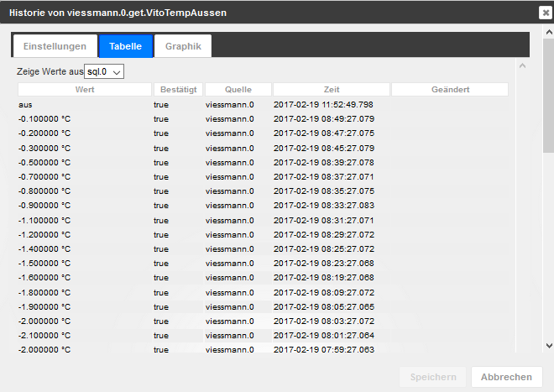This screenshot has height=392, width=554.
Task: Click 'viessmann.0' in the 'aus' row
Action: point(230,105)
